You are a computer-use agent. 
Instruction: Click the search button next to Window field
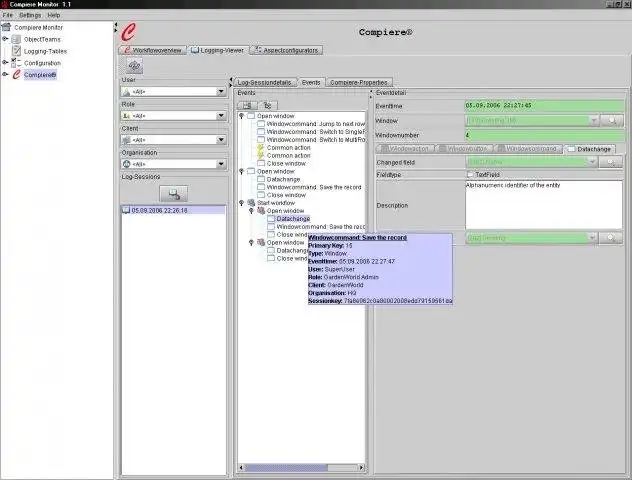pyautogui.click(x=612, y=121)
